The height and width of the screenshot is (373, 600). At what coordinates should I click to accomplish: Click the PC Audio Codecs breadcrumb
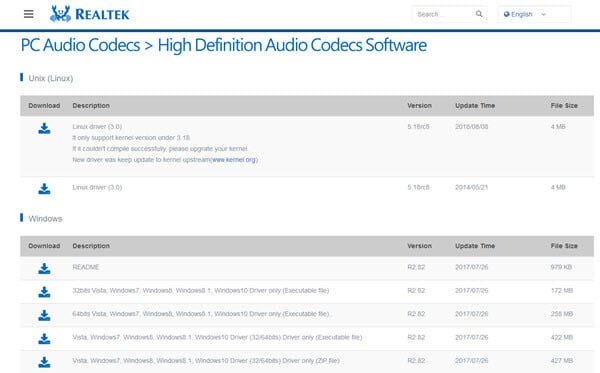80,45
